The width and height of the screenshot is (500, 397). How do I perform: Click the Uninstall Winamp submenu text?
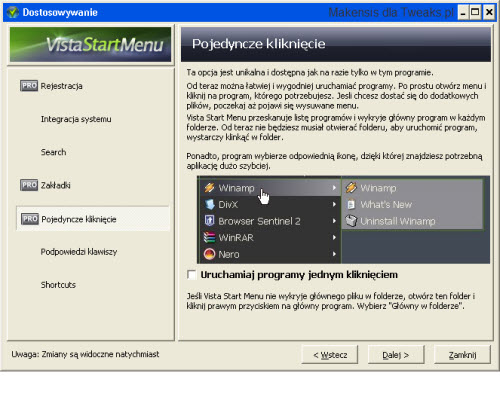pos(398,221)
